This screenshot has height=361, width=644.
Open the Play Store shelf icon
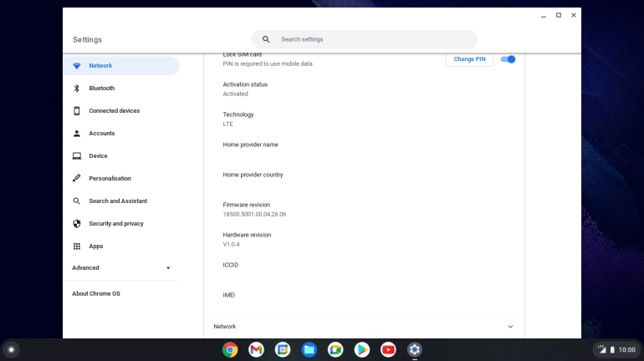pyautogui.click(x=361, y=349)
